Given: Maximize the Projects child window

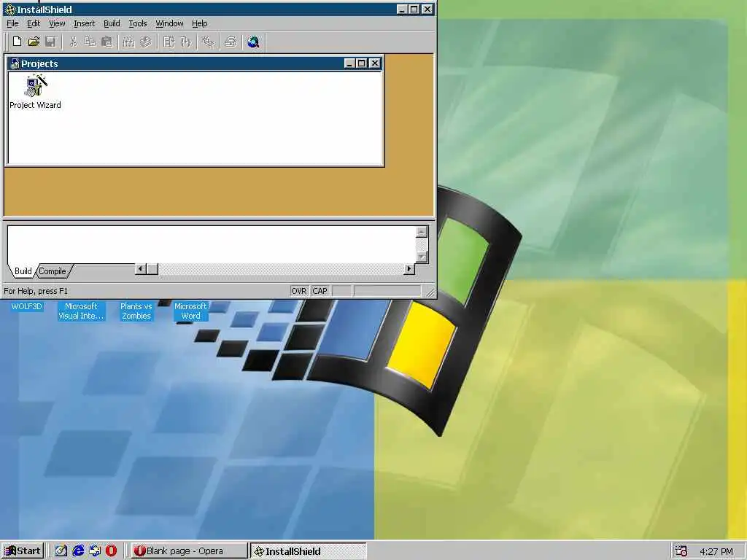Looking at the screenshot, I should click(362, 63).
